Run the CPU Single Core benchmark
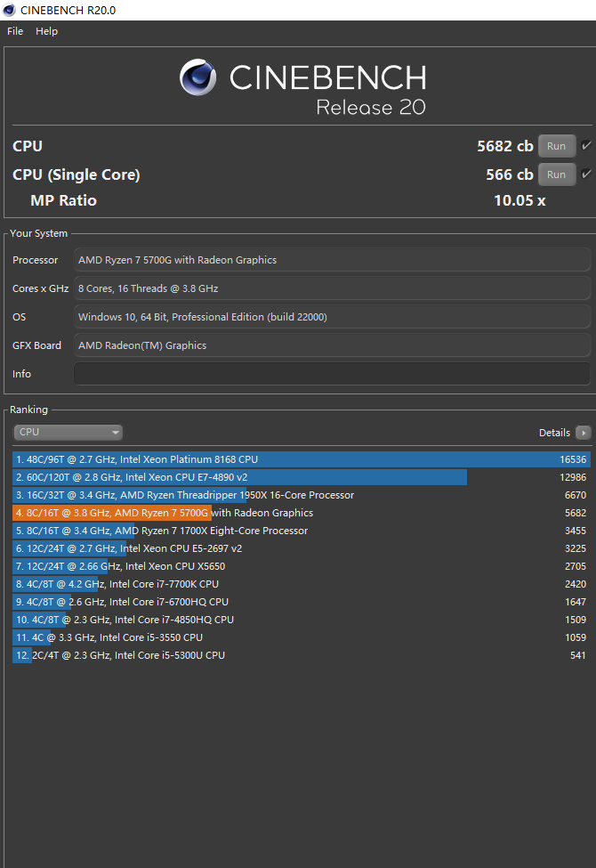Image resolution: width=596 pixels, height=868 pixels. click(x=557, y=174)
